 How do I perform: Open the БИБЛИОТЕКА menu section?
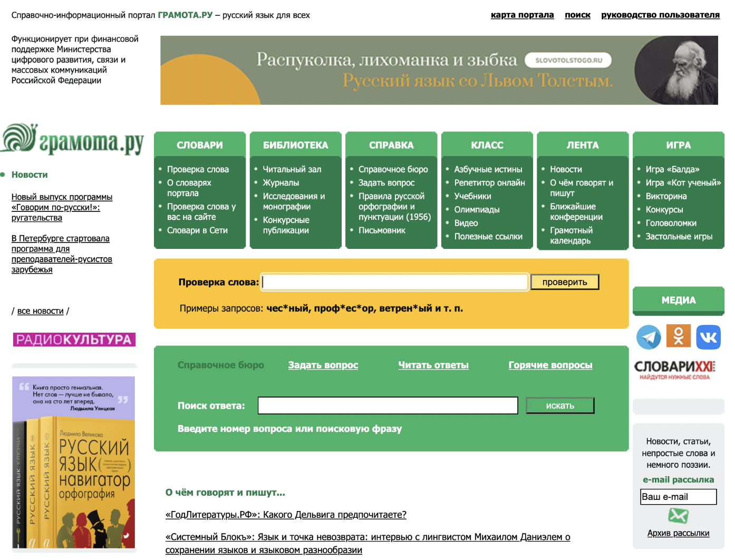[x=296, y=145]
